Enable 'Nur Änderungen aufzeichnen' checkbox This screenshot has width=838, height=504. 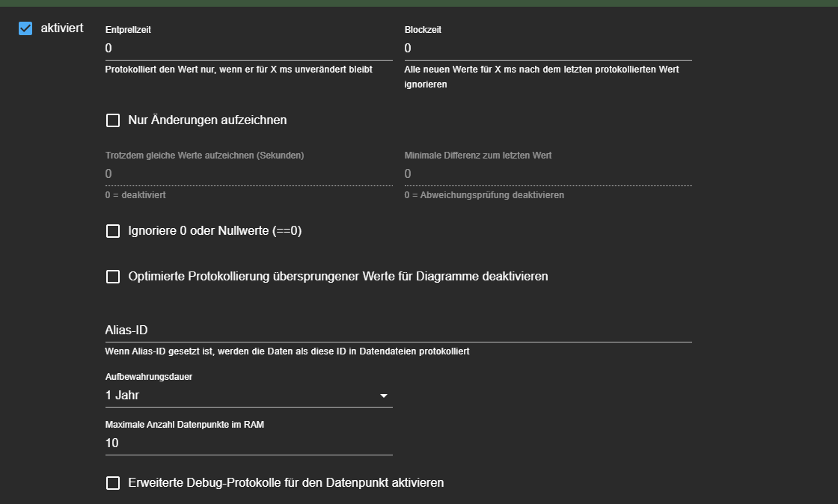[113, 120]
